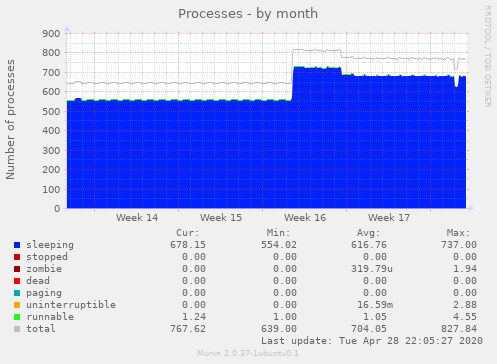Click zombie maximum value 1.94

click(465, 269)
